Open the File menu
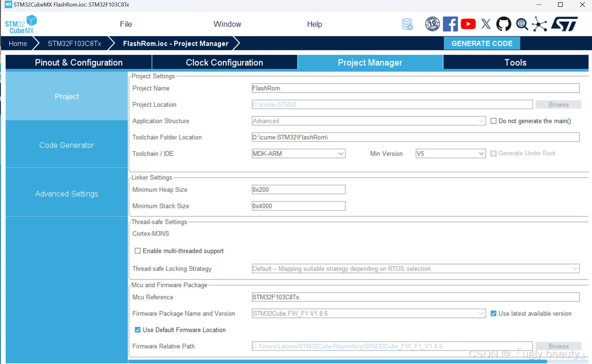The image size is (592, 364). pos(126,24)
